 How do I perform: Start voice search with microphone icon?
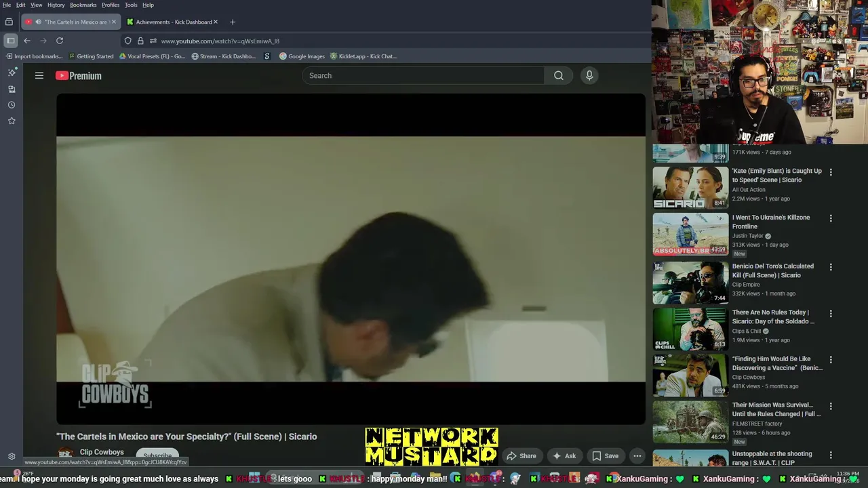click(589, 75)
